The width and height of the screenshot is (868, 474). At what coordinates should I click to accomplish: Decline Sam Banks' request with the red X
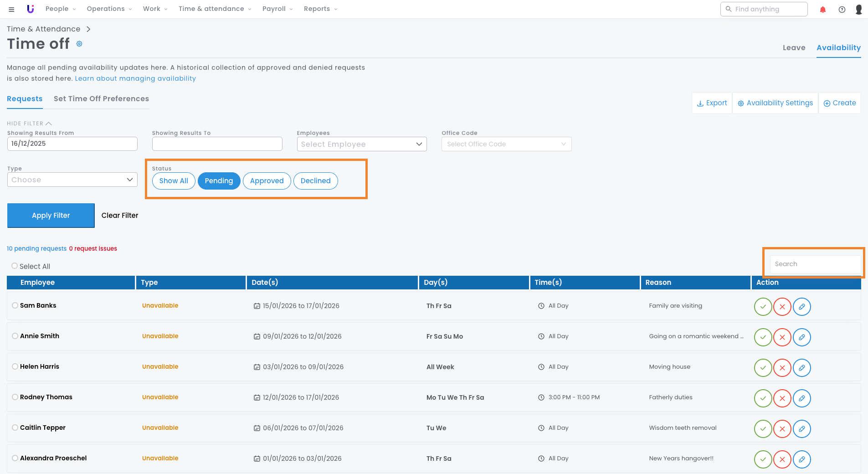click(782, 306)
